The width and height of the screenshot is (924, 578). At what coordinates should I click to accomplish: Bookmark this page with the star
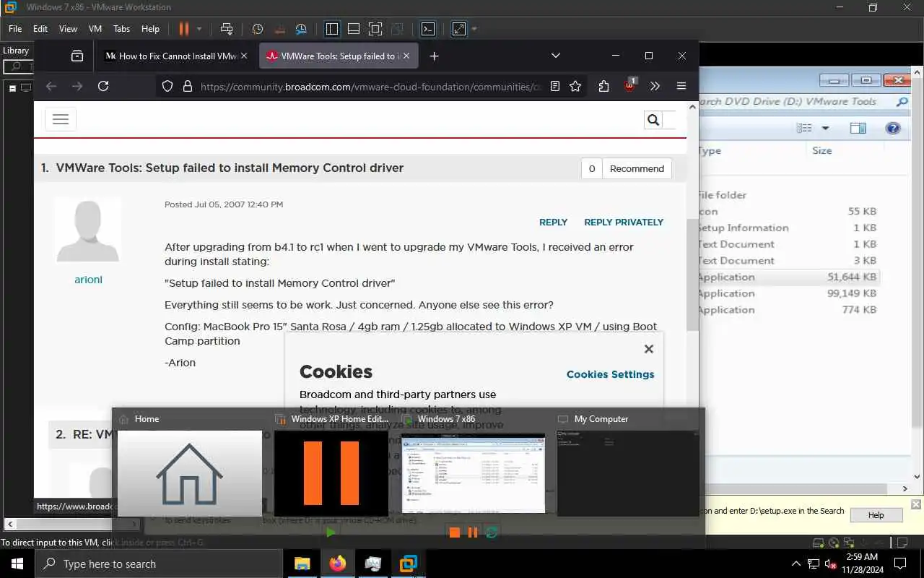(x=575, y=86)
